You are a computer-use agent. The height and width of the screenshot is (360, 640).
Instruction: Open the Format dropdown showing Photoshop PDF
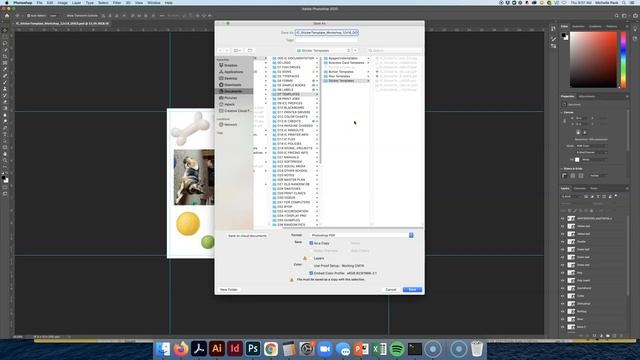[362, 235]
